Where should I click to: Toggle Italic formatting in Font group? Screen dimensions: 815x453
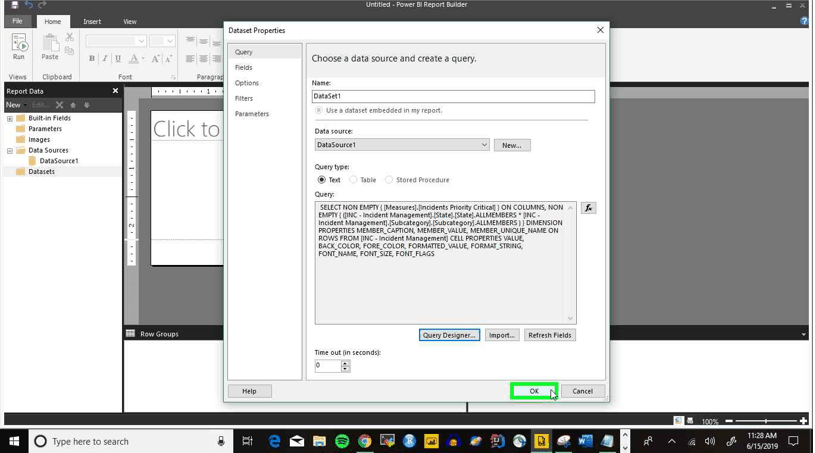click(x=105, y=58)
